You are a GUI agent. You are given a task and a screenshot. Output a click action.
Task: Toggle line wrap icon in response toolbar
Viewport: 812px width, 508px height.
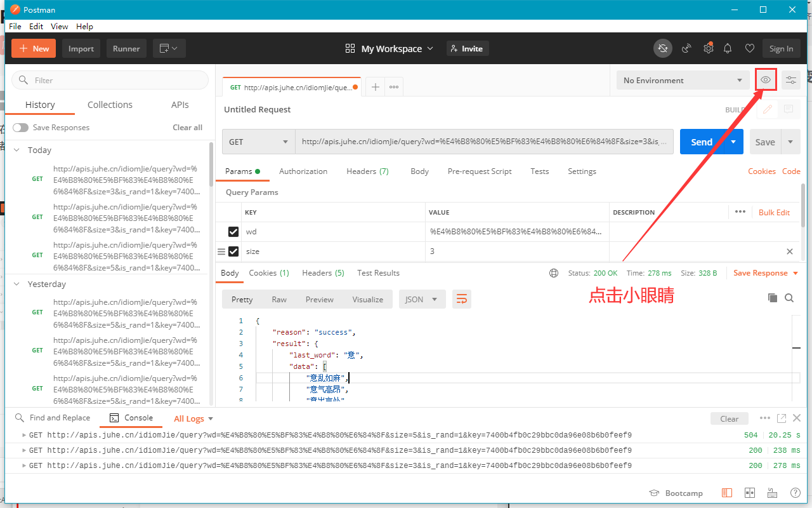point(462,299)
